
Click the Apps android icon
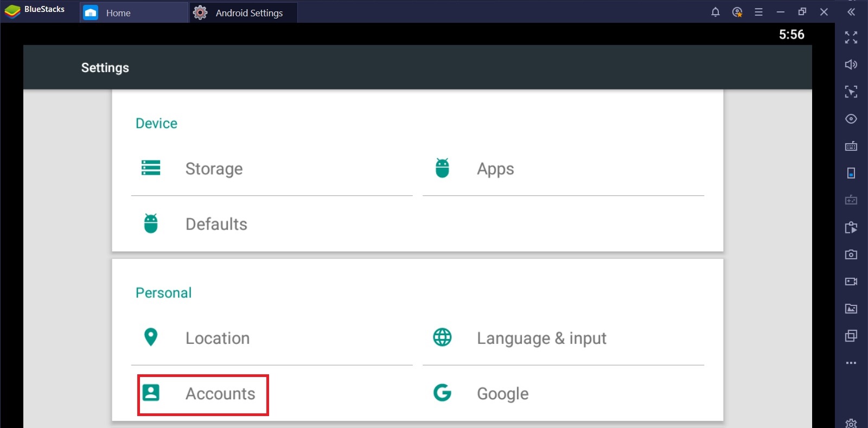(443, 168)
